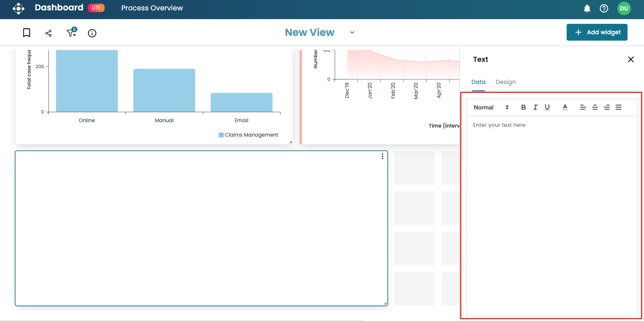Open the text color picker
The image size is (644, 321).
(565, 107)
